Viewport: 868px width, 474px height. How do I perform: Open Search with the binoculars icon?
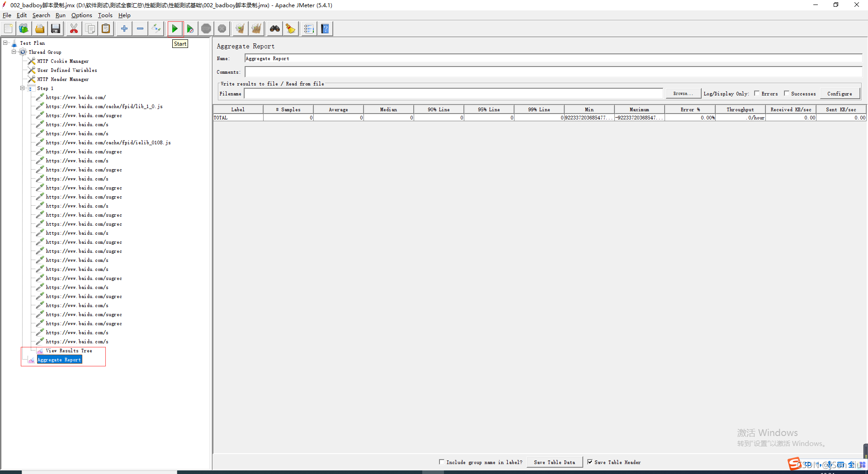275,29
